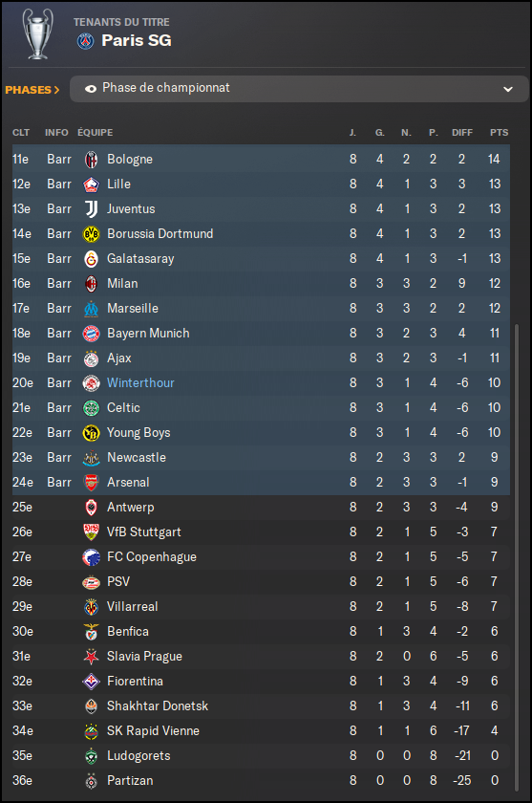Open the Winterthour team link

(x=140, y=383)
